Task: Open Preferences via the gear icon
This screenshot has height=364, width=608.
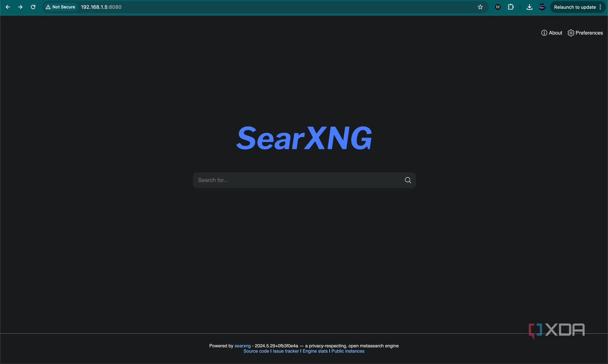Action: 571,33
